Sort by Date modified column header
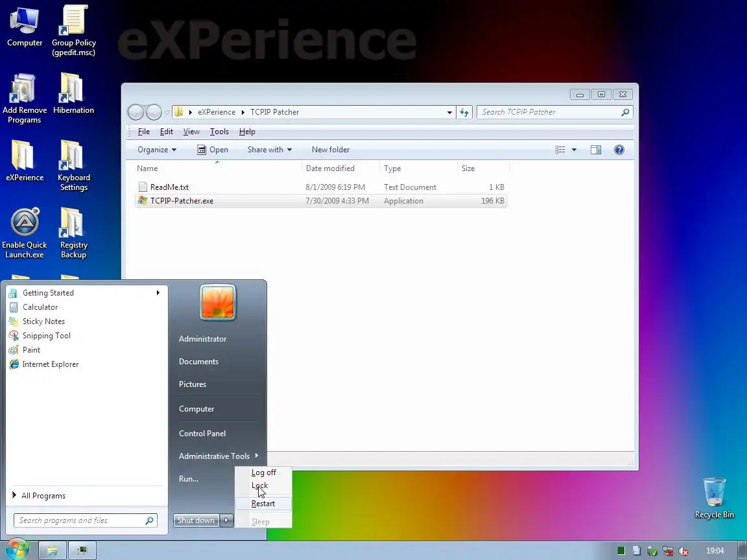Image resolution: width=747 pixels, height=560 pixels. click(x=340, y=168)
